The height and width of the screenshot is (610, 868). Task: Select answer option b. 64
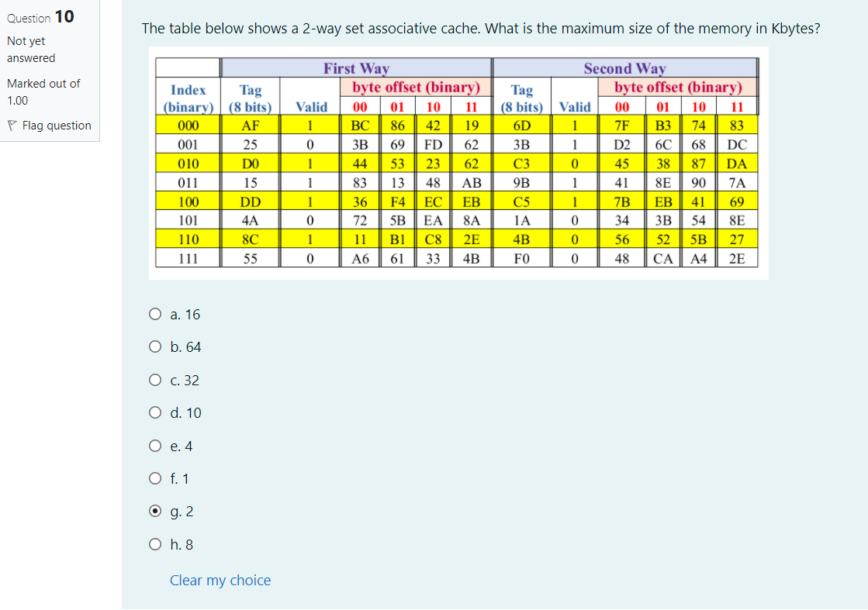point(155,346)
